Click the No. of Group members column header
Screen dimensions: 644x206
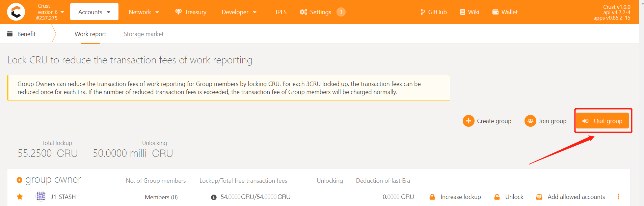point(156,181)
